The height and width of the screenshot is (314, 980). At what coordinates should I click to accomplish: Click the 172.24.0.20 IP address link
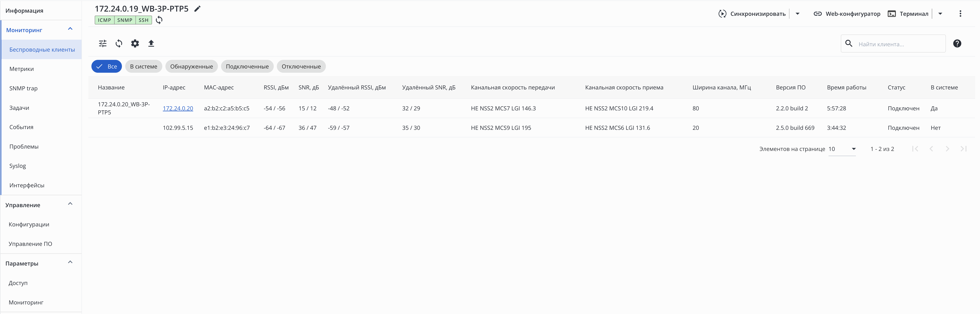tap(178, 108)
